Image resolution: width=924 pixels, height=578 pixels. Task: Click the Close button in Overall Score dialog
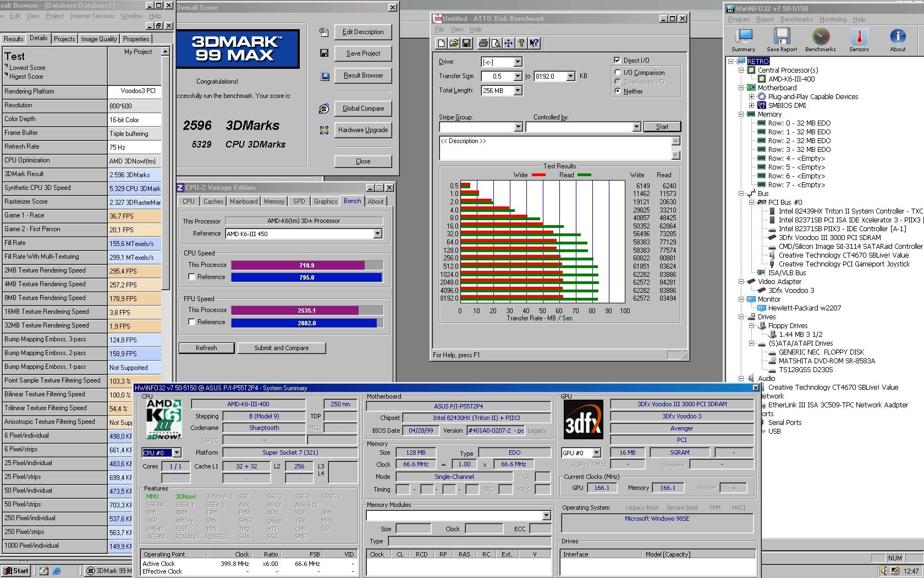click(363, 161)
